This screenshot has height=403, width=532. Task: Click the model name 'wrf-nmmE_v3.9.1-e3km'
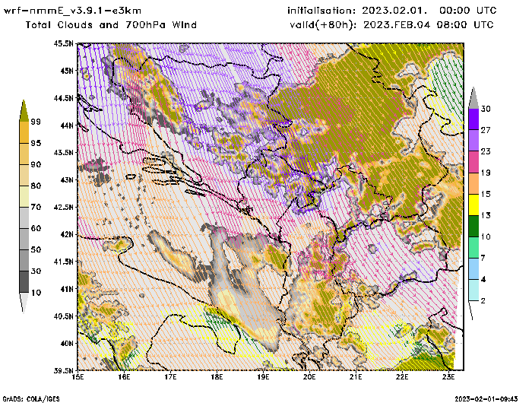72,11
